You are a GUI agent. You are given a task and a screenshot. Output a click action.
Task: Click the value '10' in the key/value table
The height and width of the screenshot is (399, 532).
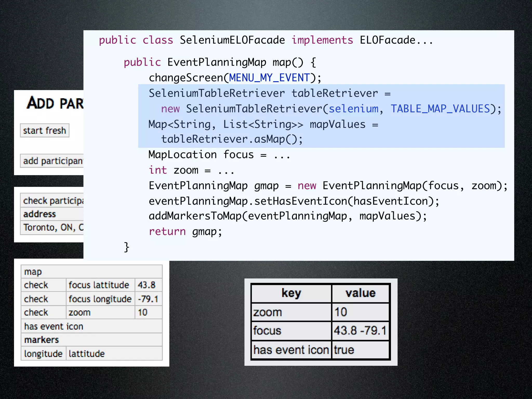pyautogui.click(x=361, y=312)
